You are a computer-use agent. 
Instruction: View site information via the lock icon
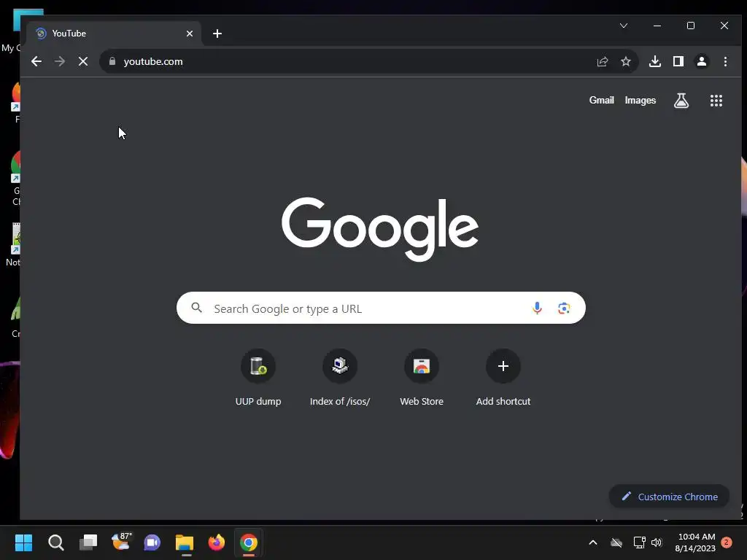112,61
